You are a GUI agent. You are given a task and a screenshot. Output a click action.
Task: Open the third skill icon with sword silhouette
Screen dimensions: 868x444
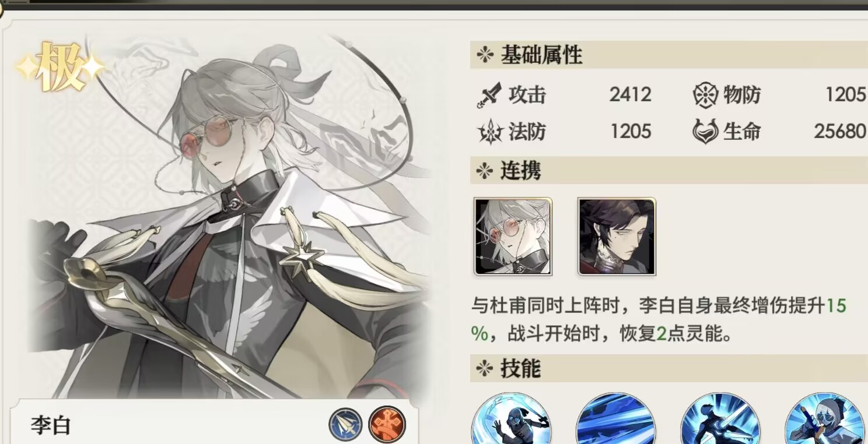[720, 418]
